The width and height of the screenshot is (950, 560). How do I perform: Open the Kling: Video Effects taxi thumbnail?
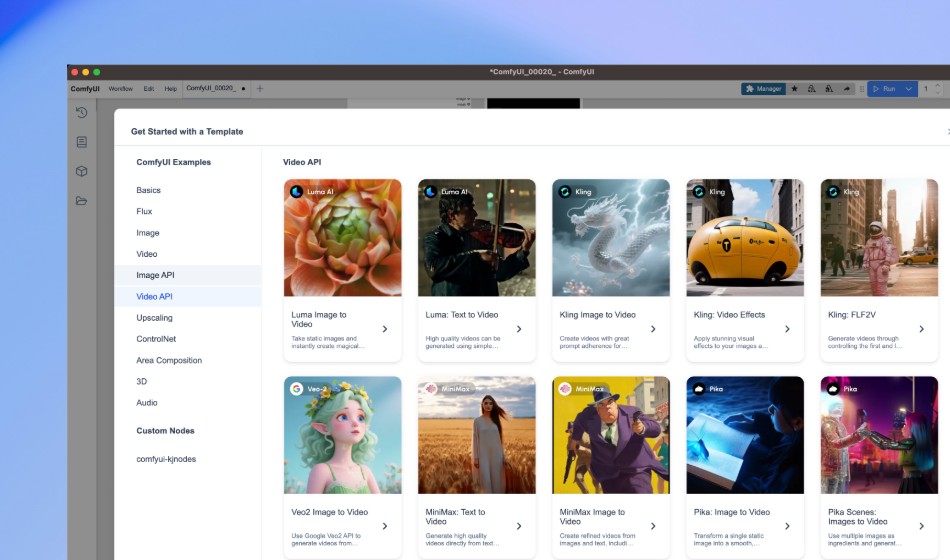[745, 238]
